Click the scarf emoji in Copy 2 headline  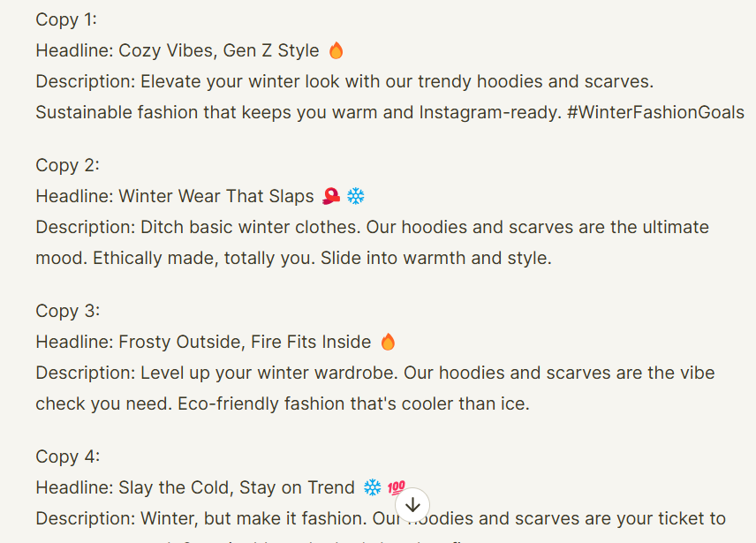pyautogui.click(x=331, y=196)
